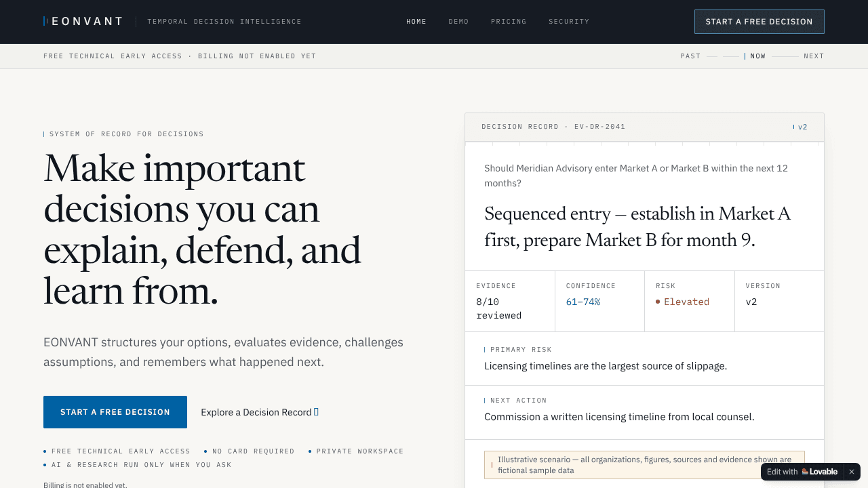Click the EONVANT logo

pyautogui.click(x=83, y=22)
